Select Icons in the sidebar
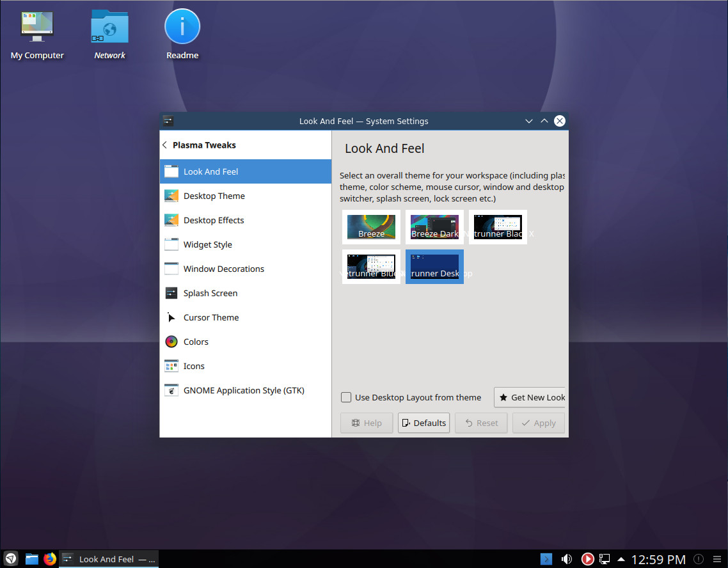Screen dimensions: 728x568 click(x=245, y=366)
